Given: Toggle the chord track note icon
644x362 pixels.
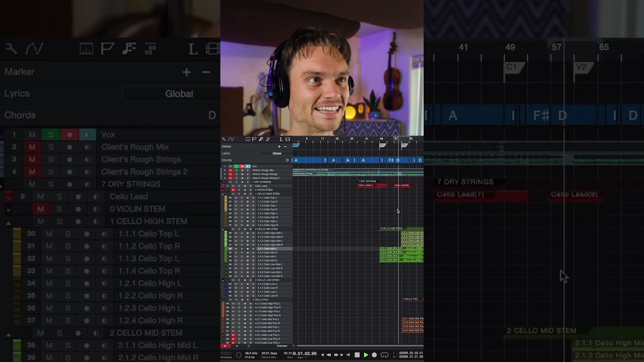Looking at the screenshot, I should coord(261,139).
